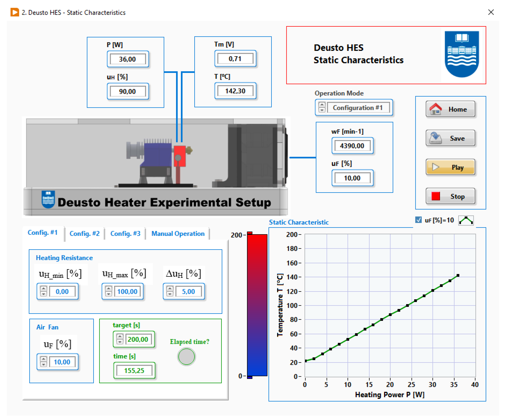
Task: Decrement the ΔuH step stepper
Action: [170, 294]
